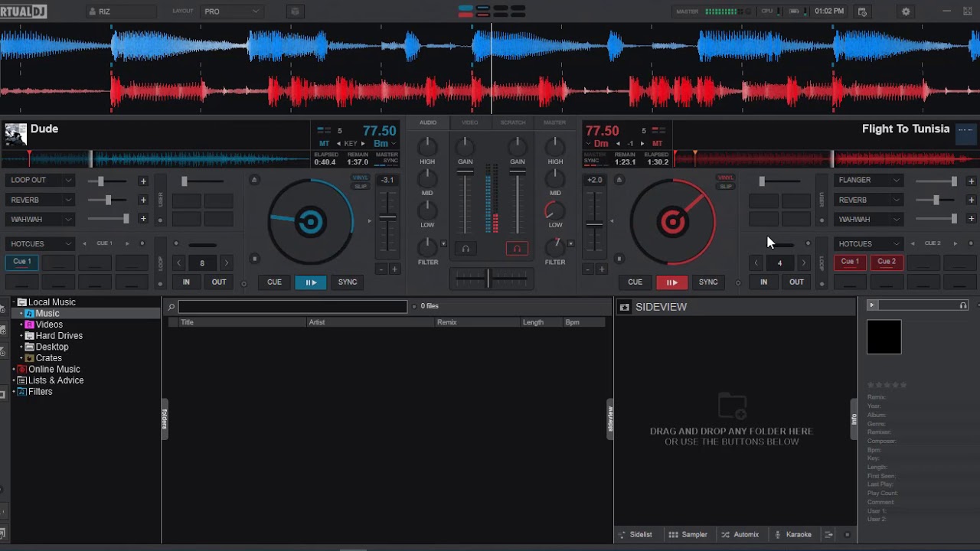
Task: Eject track from left deck
Action: click(254, 180)
